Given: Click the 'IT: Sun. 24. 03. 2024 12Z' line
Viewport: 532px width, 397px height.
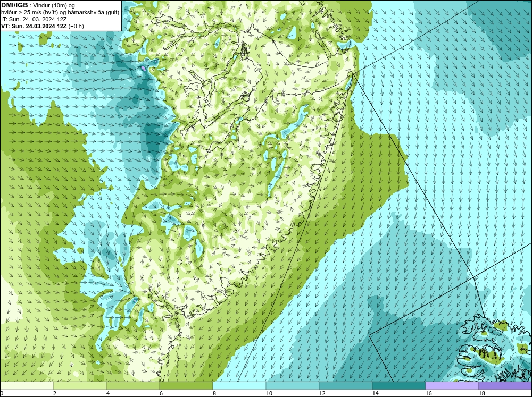Looking at the screenshot, I should click(34, 19).
